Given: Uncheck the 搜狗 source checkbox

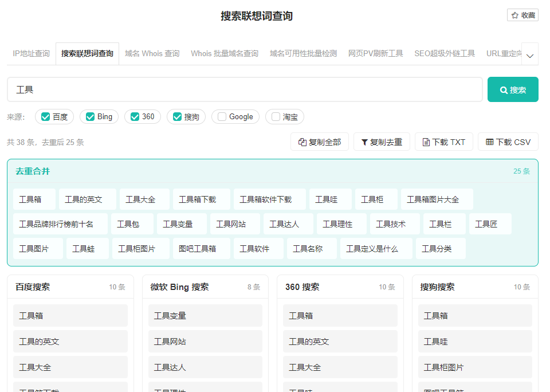Looking at the screenshot, I should click(x=177, y=117).
